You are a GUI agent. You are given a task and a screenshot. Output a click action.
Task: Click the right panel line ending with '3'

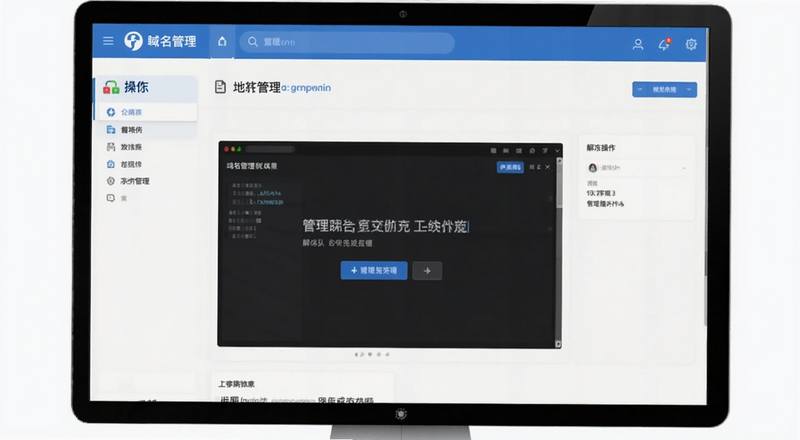(601, 193)
